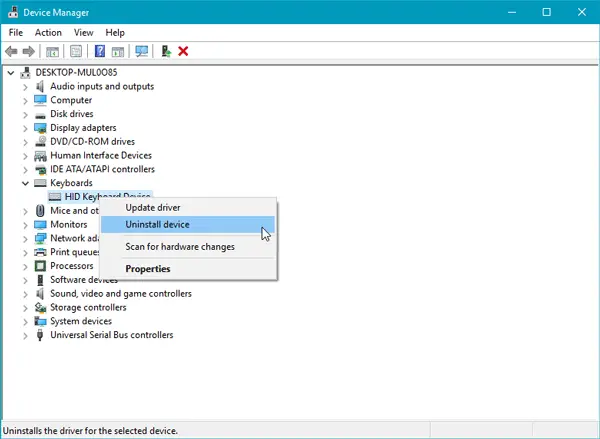Viewport: 600px width, 439px height.
Task: Toggle the console tree pane toolbar icon
Action: click(52, 51)
